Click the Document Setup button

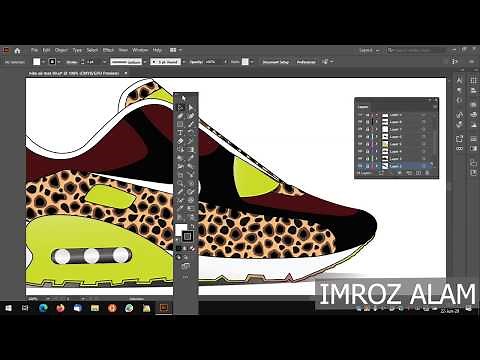click(x=276, y=62)
